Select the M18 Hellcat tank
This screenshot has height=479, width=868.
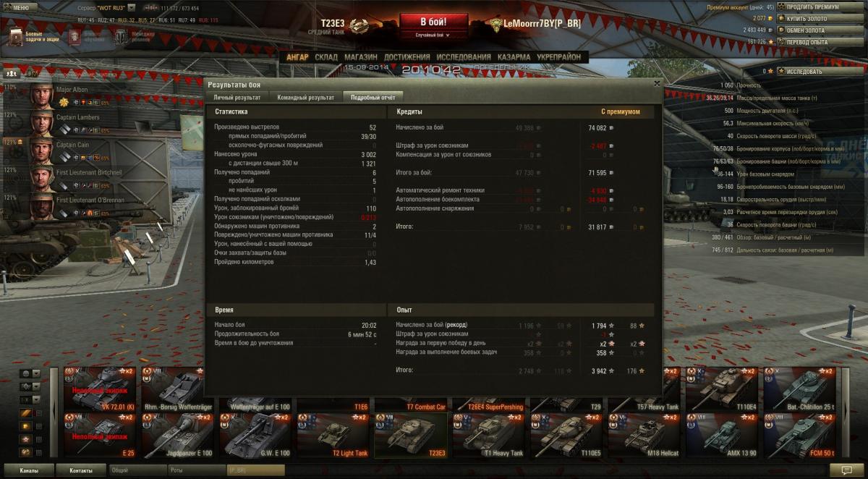643,435
